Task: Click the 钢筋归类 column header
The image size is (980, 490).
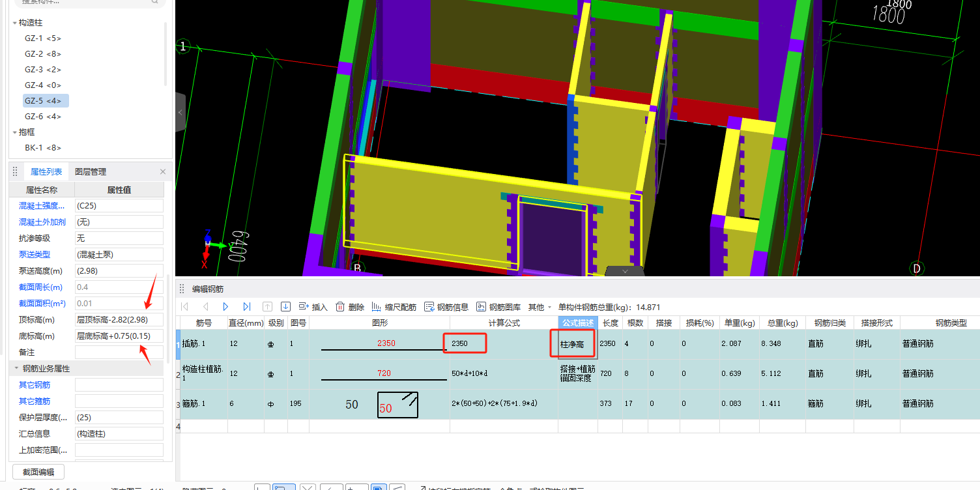Action: point(829,323)
